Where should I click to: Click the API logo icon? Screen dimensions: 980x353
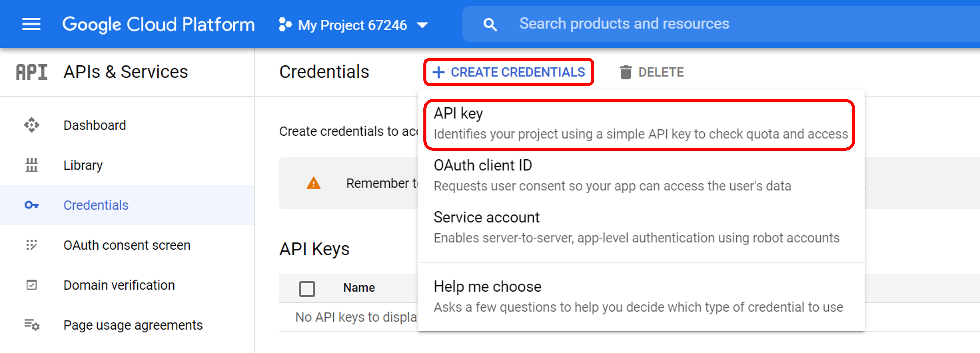click(x=32, y=72)
